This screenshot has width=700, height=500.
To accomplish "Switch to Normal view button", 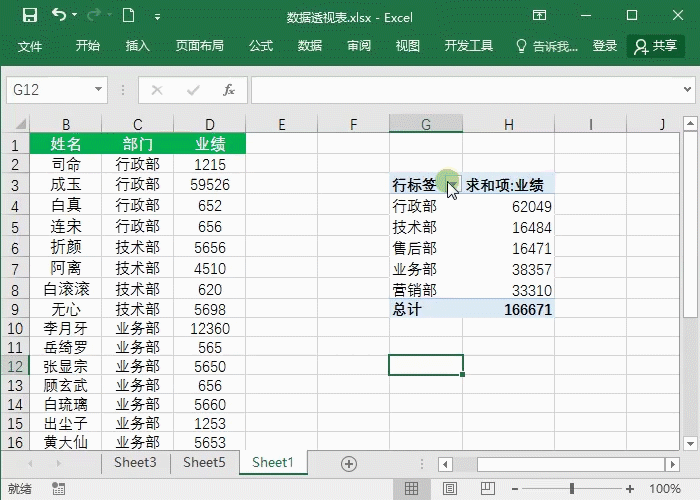I will point(410,489).
